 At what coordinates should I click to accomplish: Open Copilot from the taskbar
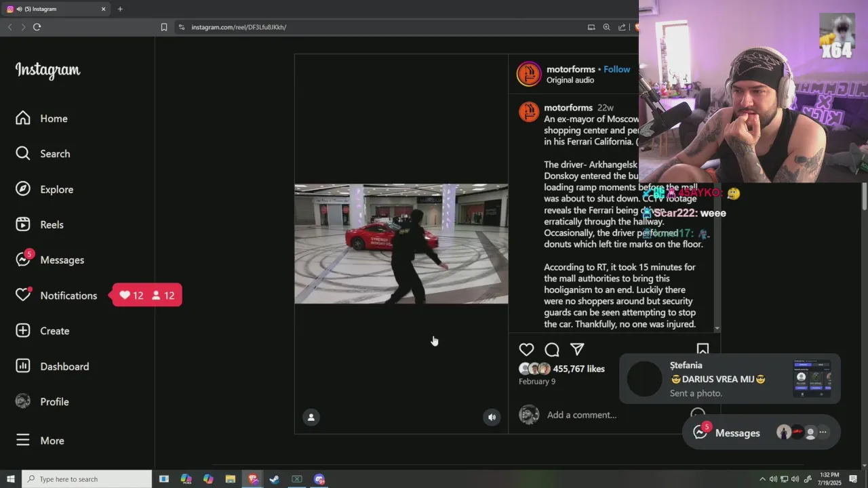[208, 479]
